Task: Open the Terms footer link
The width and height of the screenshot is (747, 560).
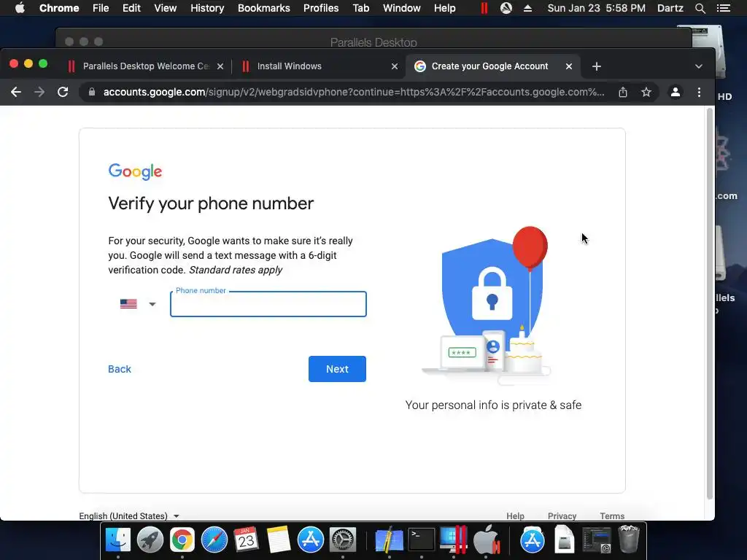Action: point(612,516)
